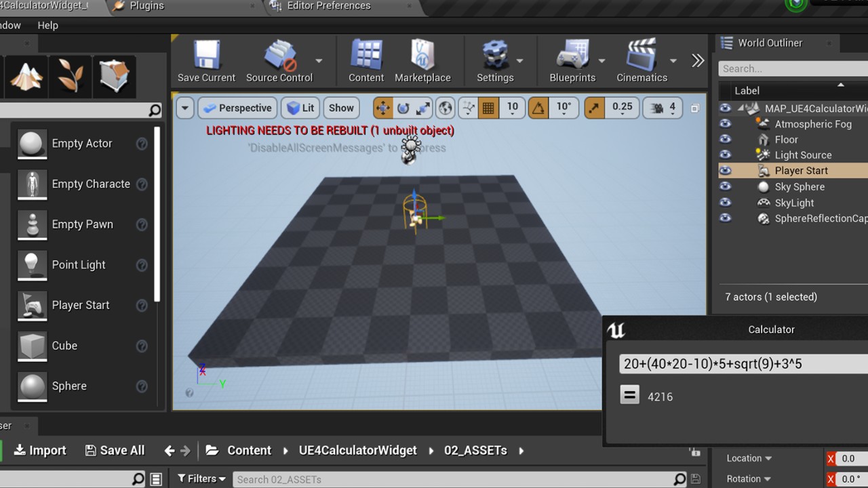Hide the Floor actor with eye icon

[725, 140]
